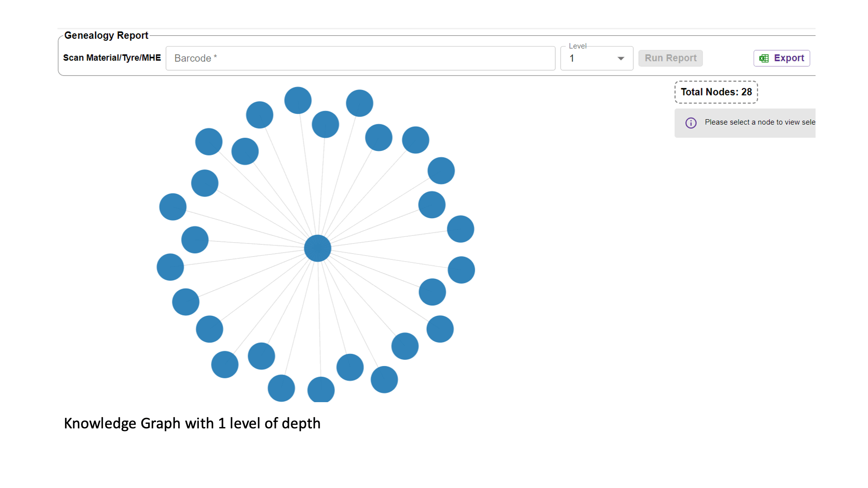Viewport: 868px width, 488px height.
Task: Click the Genealogy Report heading
Action: pos(106,35)
